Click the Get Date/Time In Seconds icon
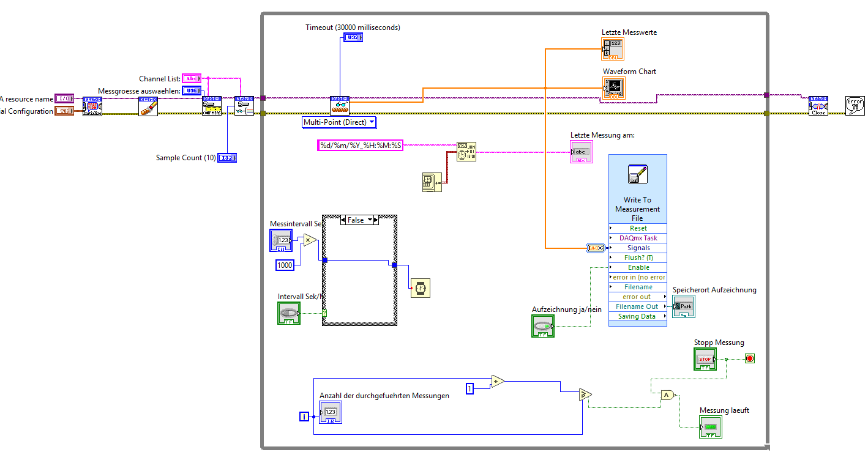 point(432,182)
